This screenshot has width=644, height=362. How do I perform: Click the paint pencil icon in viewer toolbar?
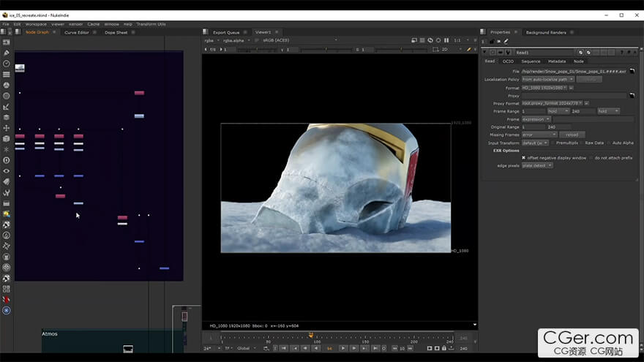pos(468,49)
